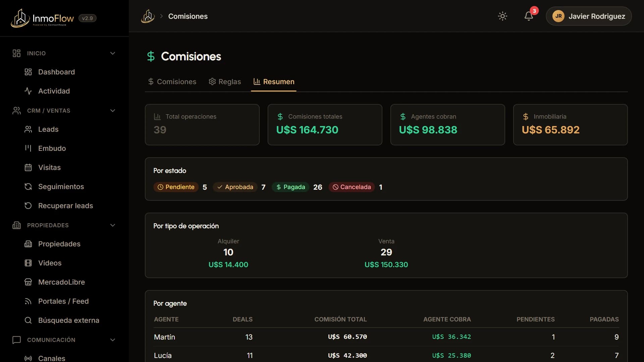Image resolution: width=644 pixels, height=362 pixels.
Task: Click the Propiedades building icon in submenu
Action: [28, 244]
